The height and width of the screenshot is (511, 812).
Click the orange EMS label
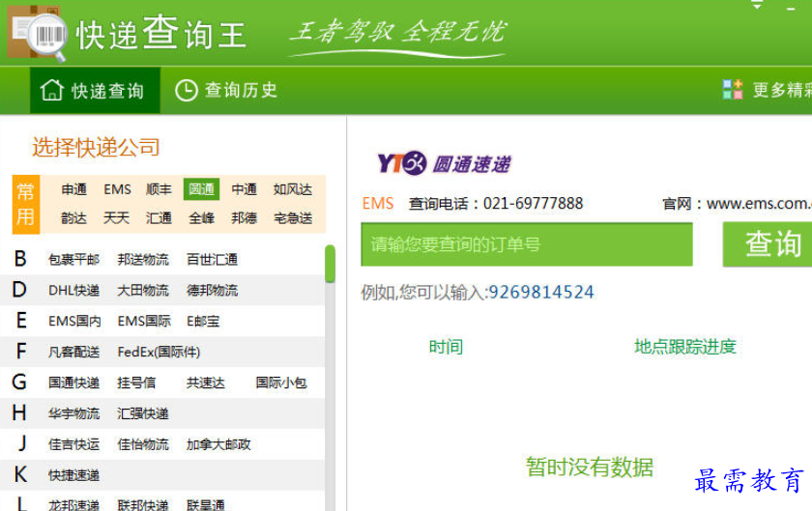pyautogui.click(x=378, y=204)
